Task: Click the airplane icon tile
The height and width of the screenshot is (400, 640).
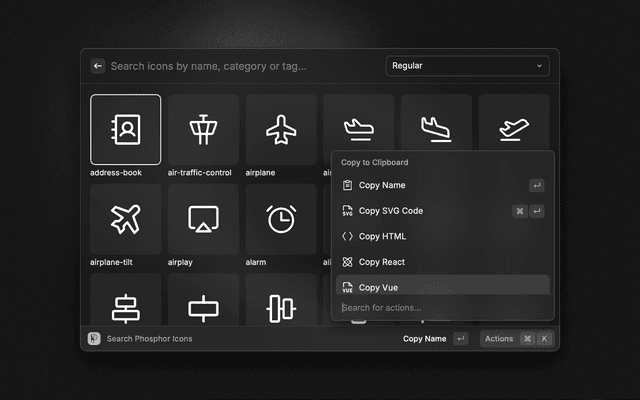Action: pos(281,129)
